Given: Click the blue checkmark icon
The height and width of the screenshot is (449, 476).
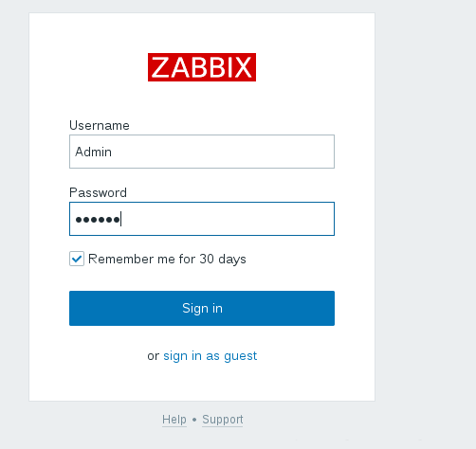Looking at the screenshot, I should [x=77, y=260].
